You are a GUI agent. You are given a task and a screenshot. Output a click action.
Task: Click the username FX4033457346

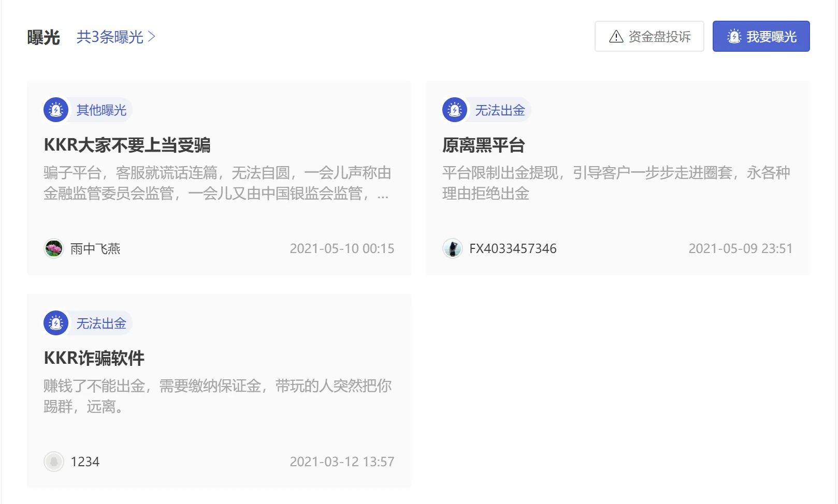click(513, 248)
